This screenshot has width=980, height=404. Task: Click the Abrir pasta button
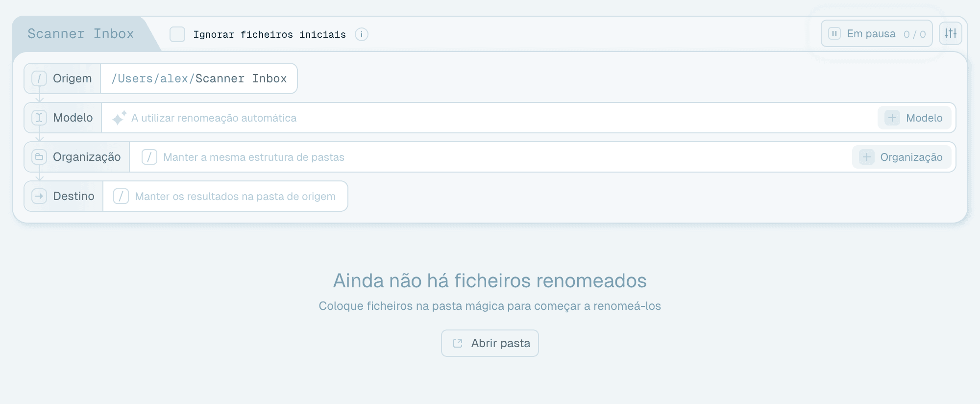tap(490, 343)
